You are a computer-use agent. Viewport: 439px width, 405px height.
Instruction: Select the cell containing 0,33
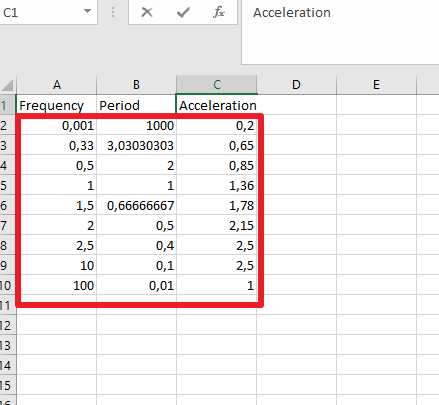click(56, 145)
